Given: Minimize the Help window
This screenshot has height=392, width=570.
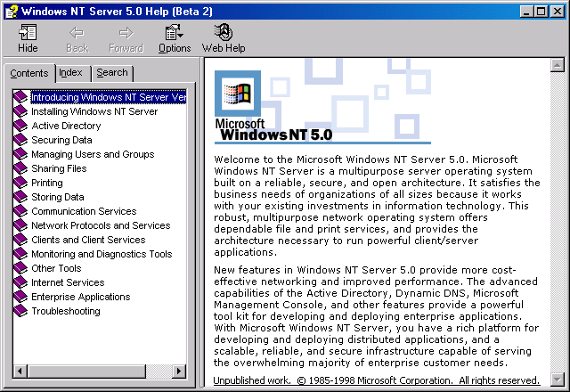Looking at the screenshot, I should [x=526, y=12].
